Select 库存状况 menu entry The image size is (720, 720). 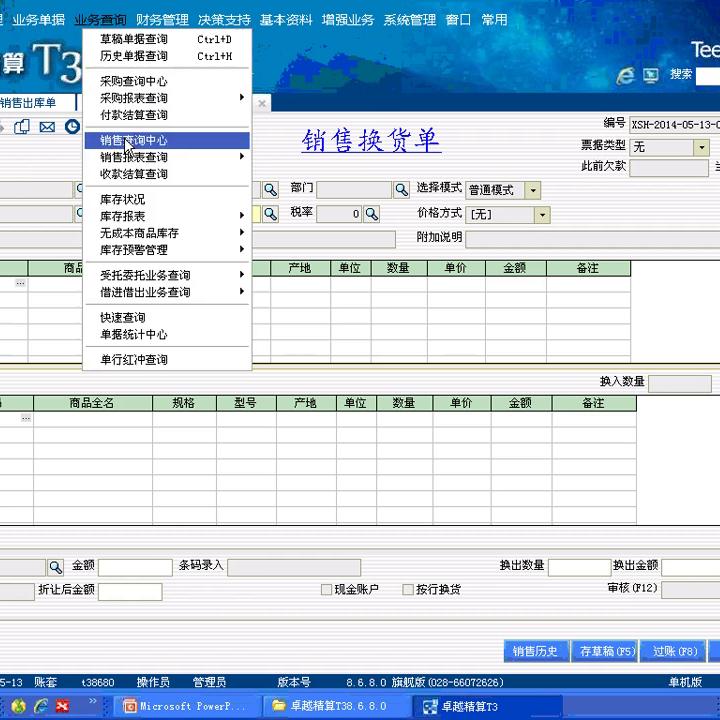pos(167,199)
